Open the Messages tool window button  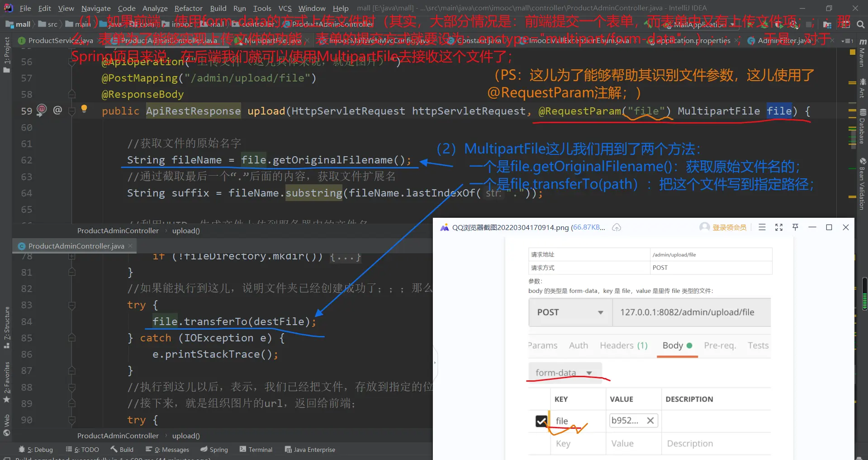pos(167,450)
